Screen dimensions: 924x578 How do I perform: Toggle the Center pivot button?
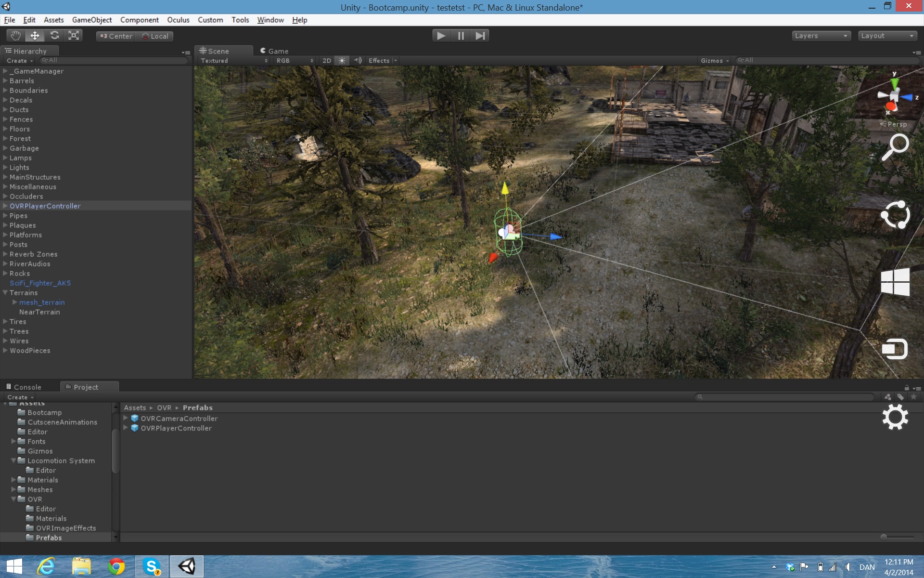pyautogui.click(x=116, y=36)
